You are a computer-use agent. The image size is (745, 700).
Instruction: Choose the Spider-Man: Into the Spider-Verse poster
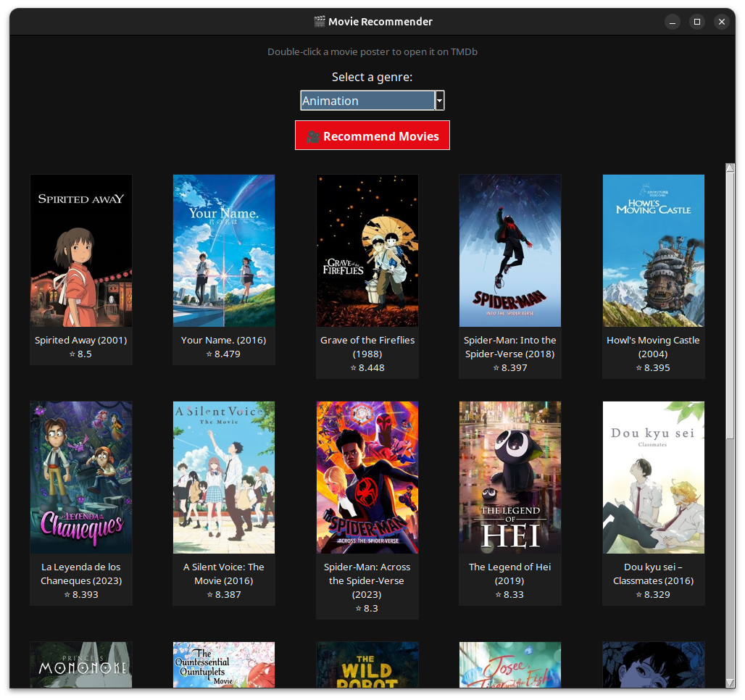coord(509,251)
